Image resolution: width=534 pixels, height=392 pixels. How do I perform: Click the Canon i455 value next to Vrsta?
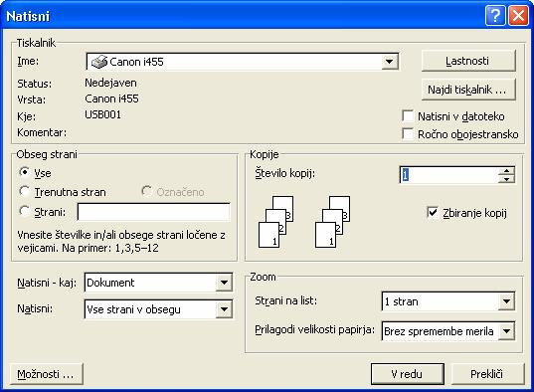click(111, 98)
